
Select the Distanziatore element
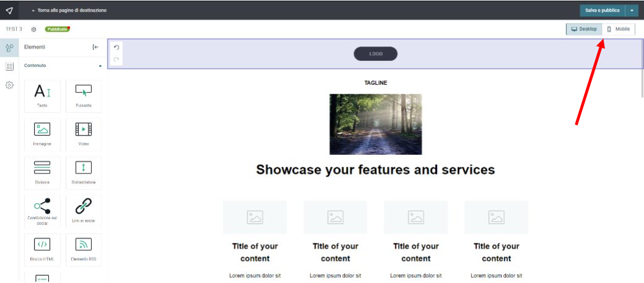(84, 173)
